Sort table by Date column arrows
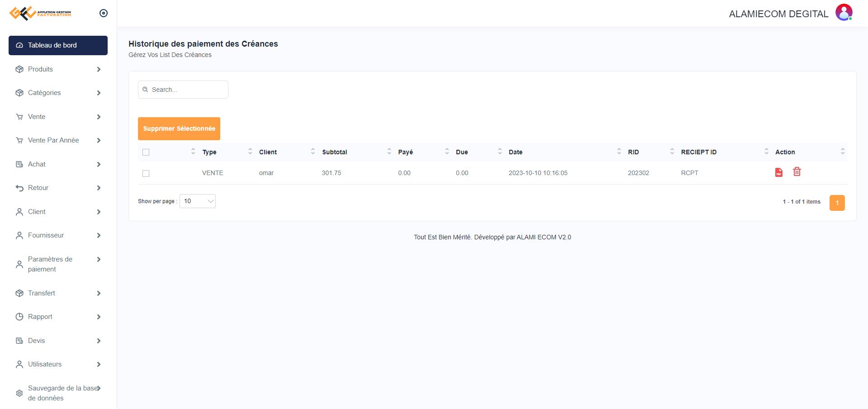868x409 pixels. pos(619,152)
